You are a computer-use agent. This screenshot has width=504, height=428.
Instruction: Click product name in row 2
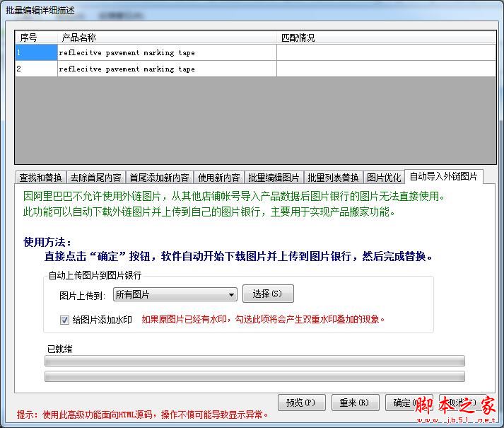pos(167,69)
